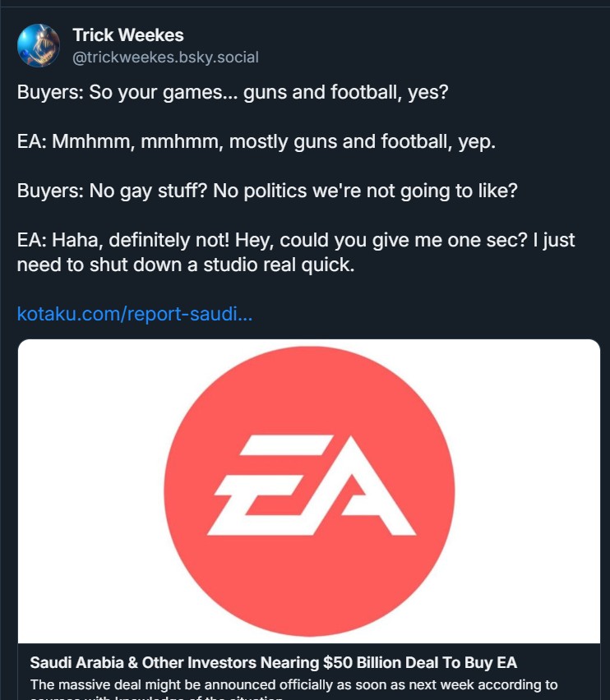This screenshot has height=700, width=610.
Task: Open Trick Weekes' profile avatar
Action: click(x=38, y=45)
